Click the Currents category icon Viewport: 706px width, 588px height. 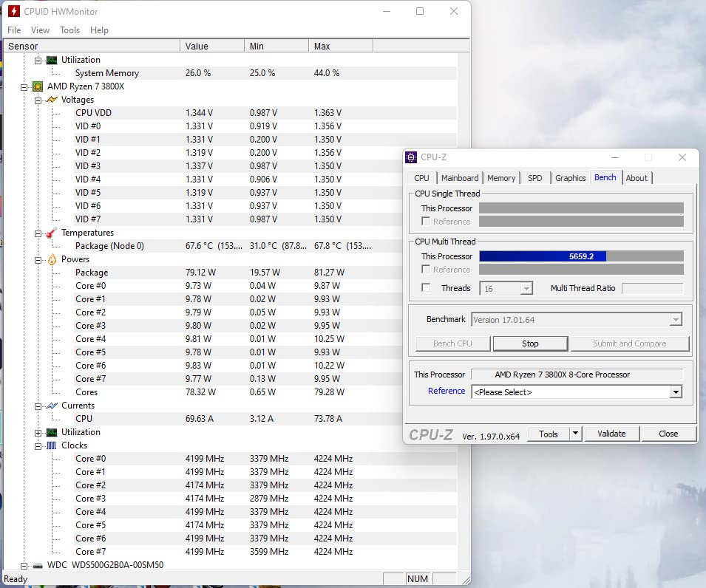pos(52,406)
